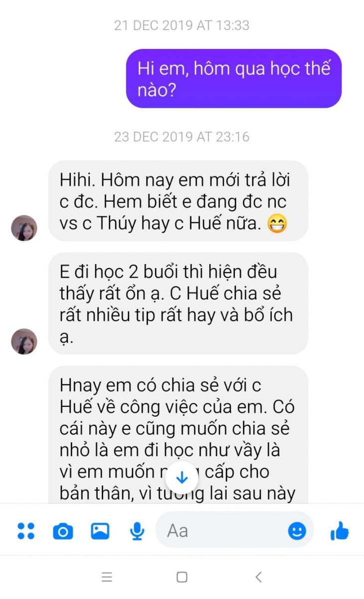This screenshot has height=599, width=364.
Task: Select the 'Hnay em có chia sẻ' message
Action: [178, 434]
